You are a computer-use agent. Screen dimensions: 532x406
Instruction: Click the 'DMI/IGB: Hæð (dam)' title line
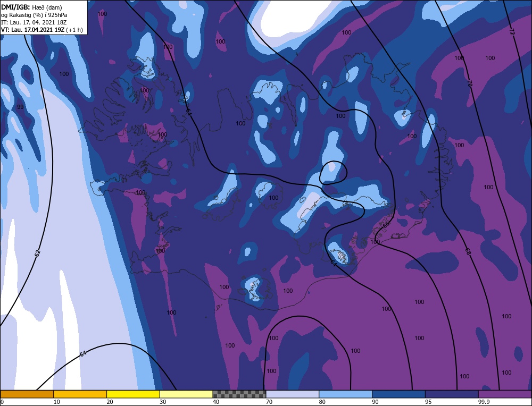(31, 7)
